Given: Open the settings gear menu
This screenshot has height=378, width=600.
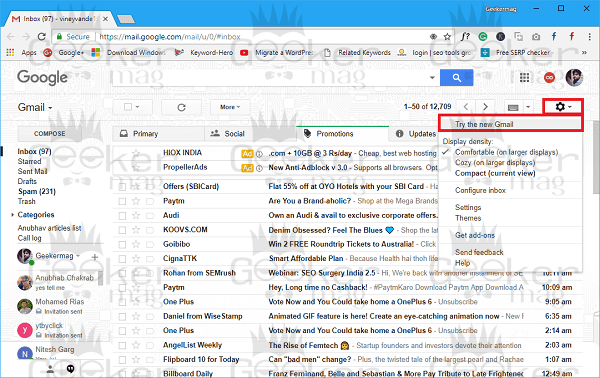Looking at the screenshot, I should tap(563, 107).
